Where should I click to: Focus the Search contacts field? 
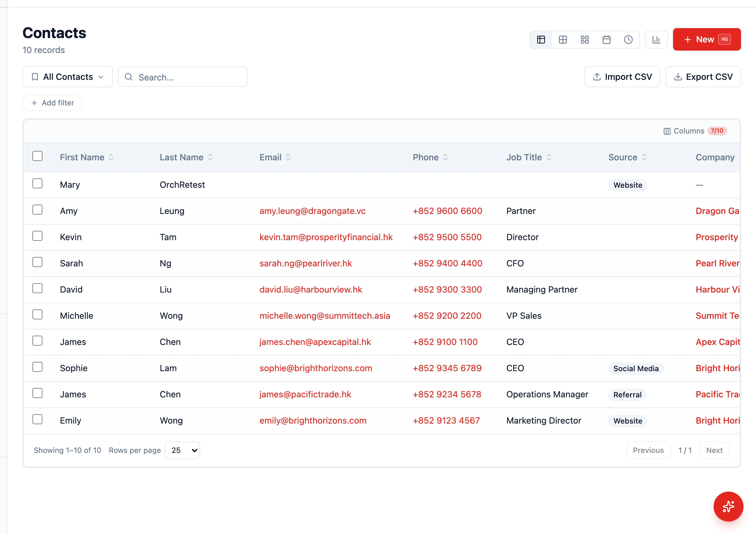pos(182,77)
